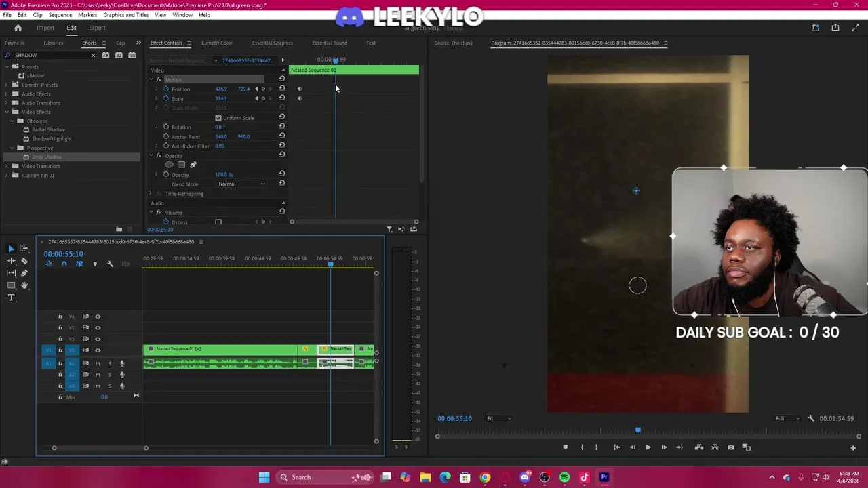Add Position keyframe at playhead
Image resolution: width=868 pixels, height=488 pixels.
(x=263, y=89)
